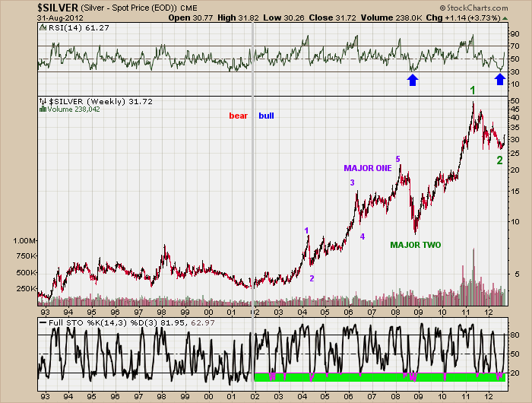Click the blue 'bull' label

click(x=266, y=116)
